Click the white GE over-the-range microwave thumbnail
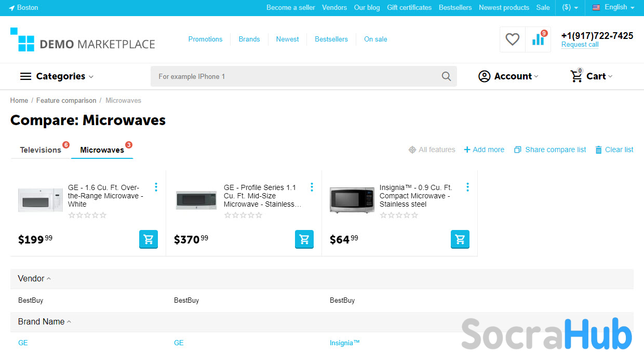This screenshot has height=352, width=644. click(41, 200)
